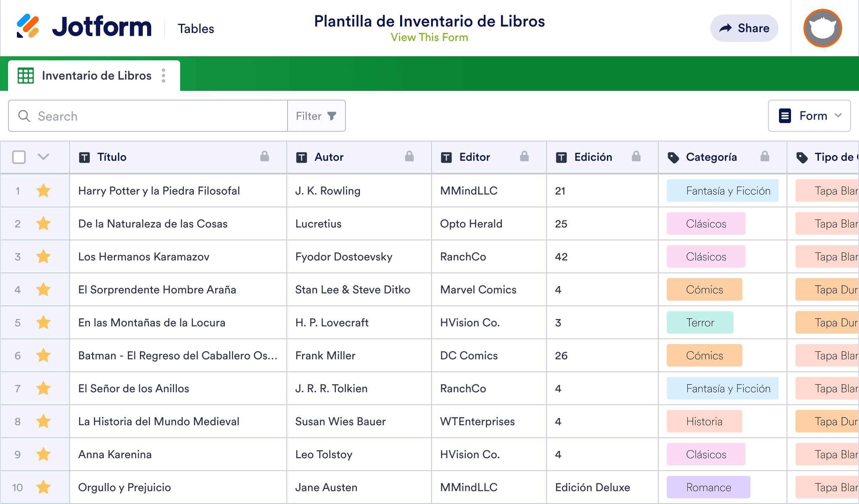
Task: Click the Share button
Action: [744, 28]
